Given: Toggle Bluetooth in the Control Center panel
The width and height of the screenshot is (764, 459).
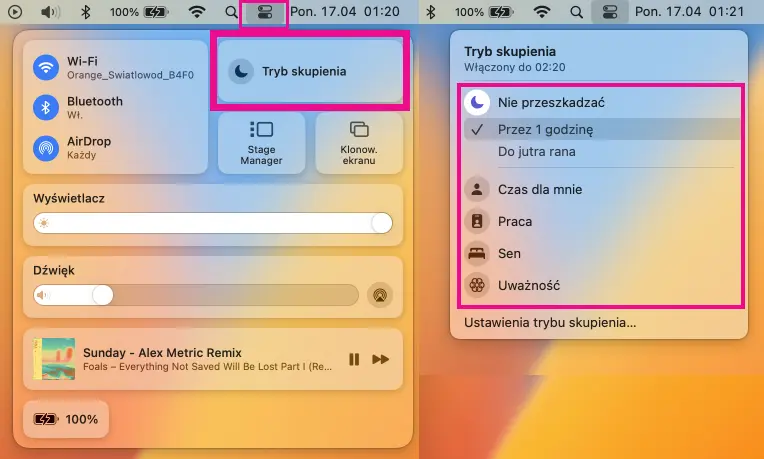Looking at the screenshot, I should [46, 107].
